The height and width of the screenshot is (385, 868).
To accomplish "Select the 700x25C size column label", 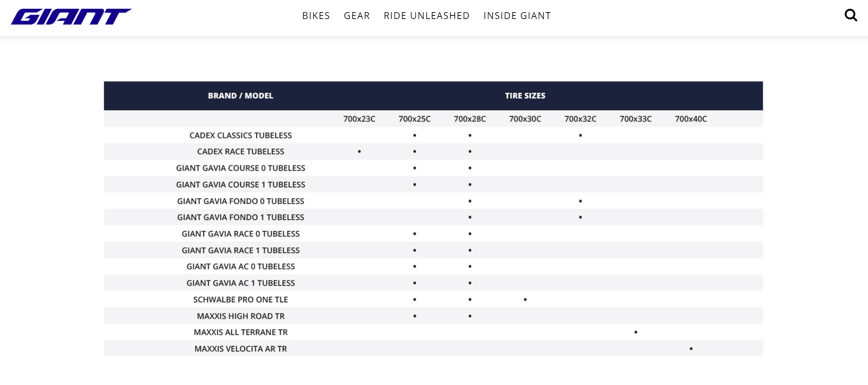I will (414, 119).
